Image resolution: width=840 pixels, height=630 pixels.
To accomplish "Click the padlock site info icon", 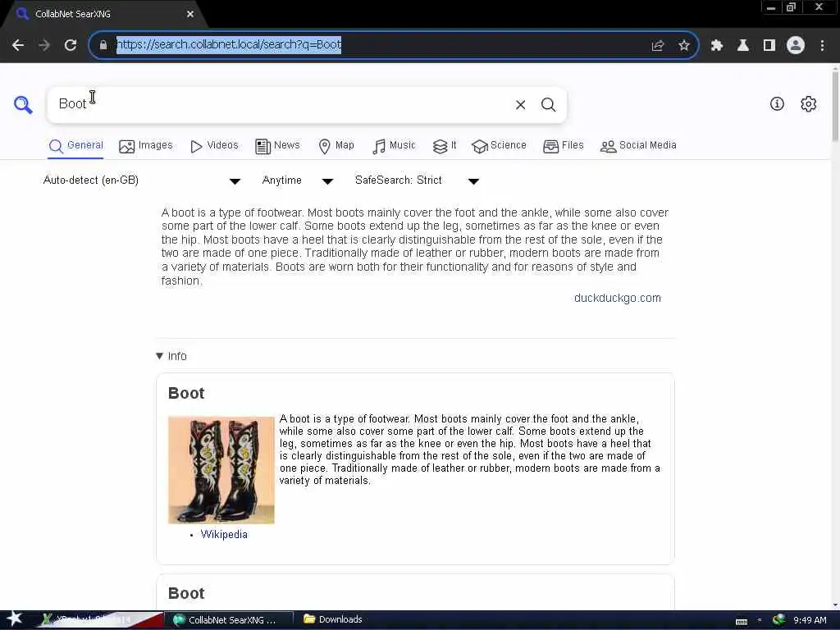I will [x=103, y=45].
